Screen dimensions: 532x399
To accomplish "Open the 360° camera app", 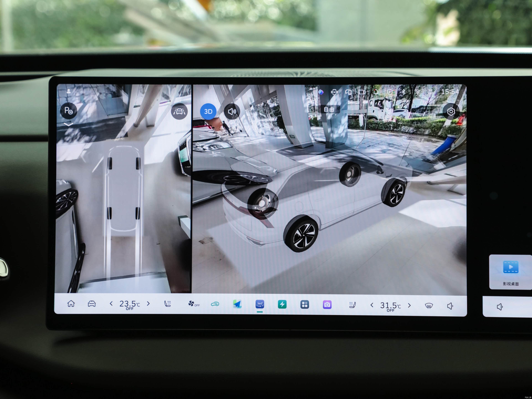I will [260, 304].
